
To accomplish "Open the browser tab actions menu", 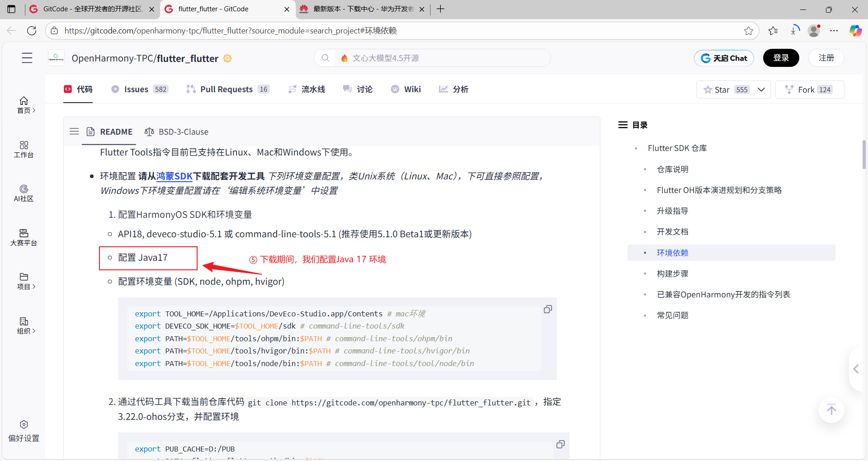I will coord(11,9).
